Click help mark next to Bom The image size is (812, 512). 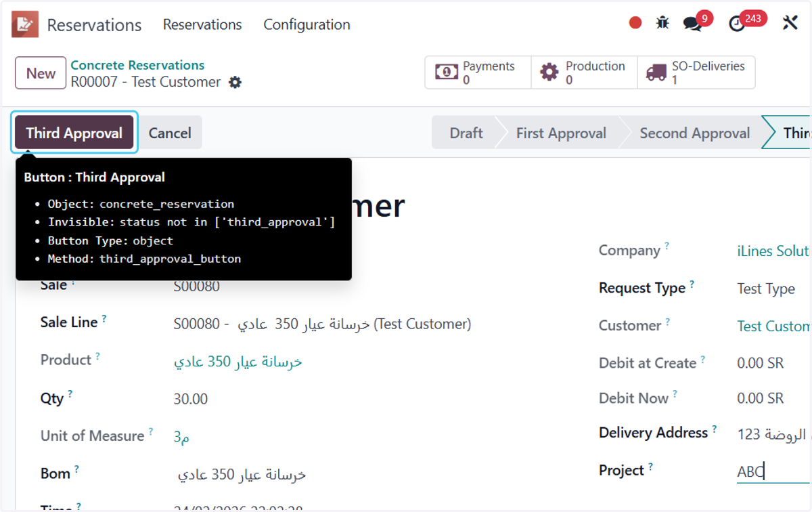click(x=76, y=469)
